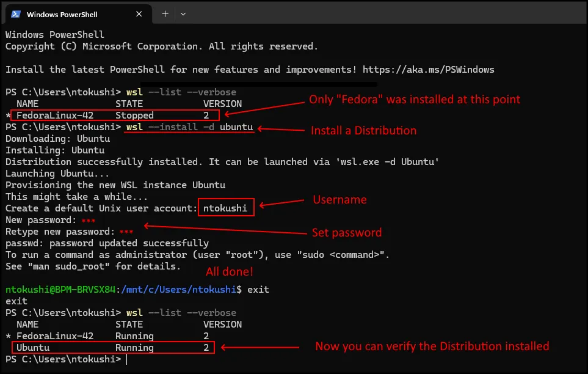Close the Windows PowerShell tab
Viewport: 588px width, 374px height.
click(139, 14)
